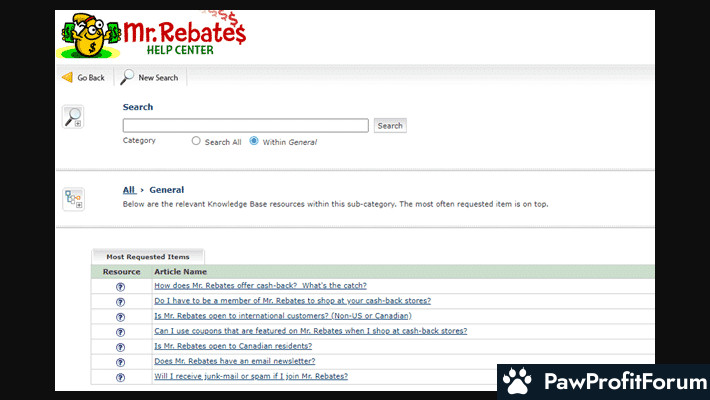Click the search text input field

tap(245, 125)
